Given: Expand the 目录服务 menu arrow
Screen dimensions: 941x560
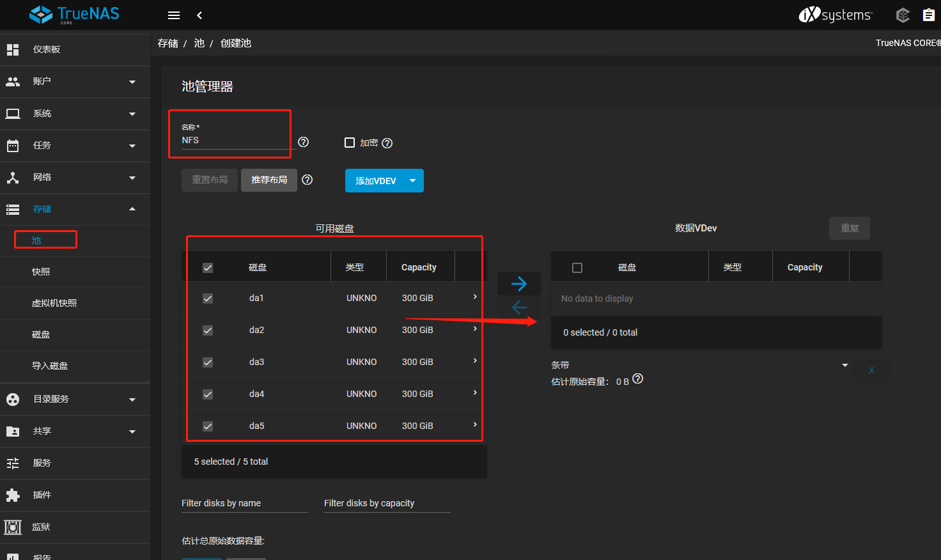Looking at the screenshot, I should tap(132, 400).
